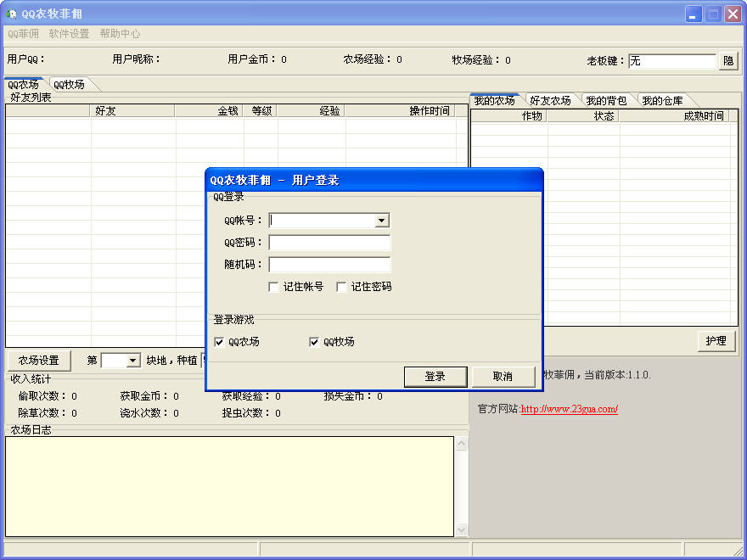Click the 操作时间 column header
The width and height of the screenshot is (747, 560).
point(400,111)
